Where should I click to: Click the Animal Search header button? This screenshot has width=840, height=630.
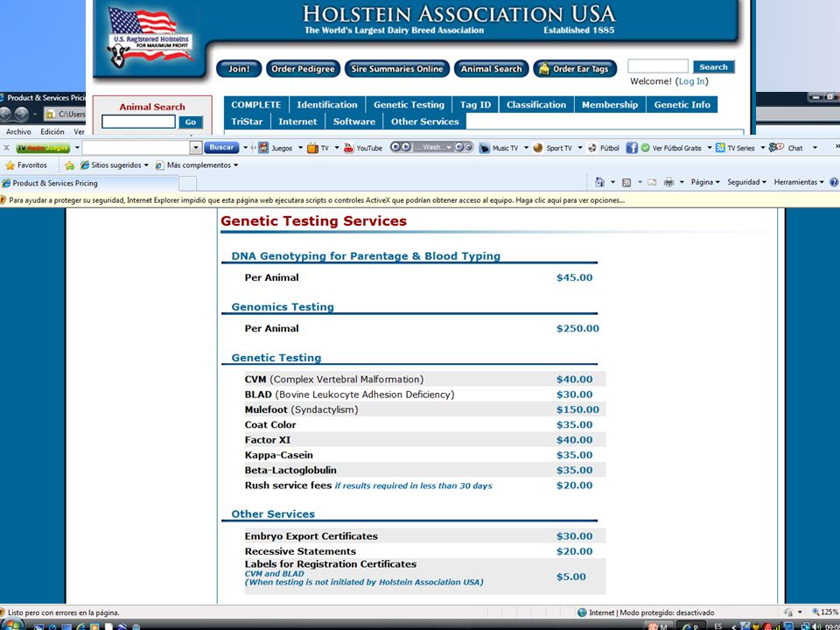491,68
